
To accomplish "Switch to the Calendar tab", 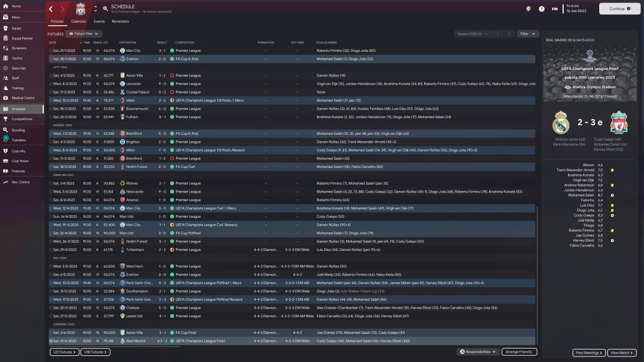I will 78,22.
